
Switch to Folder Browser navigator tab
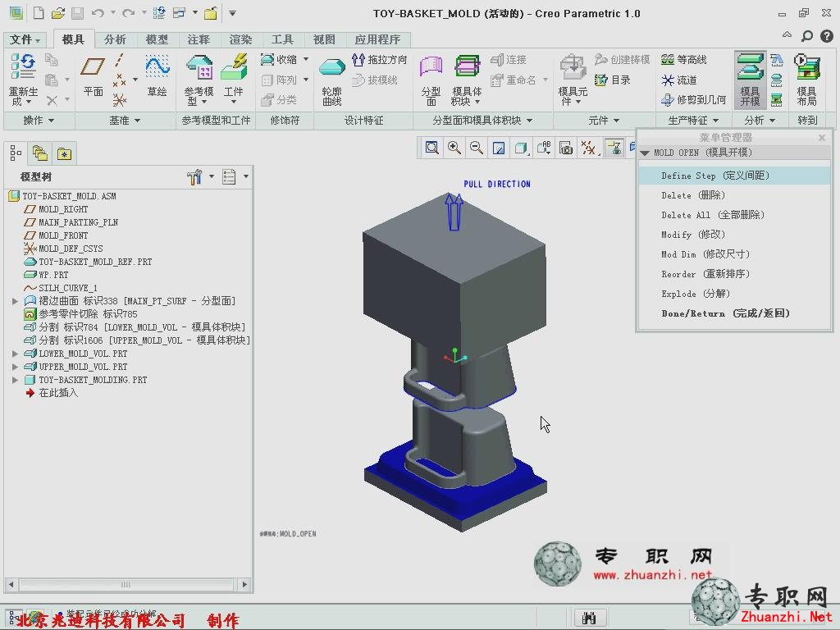(40, 154)
